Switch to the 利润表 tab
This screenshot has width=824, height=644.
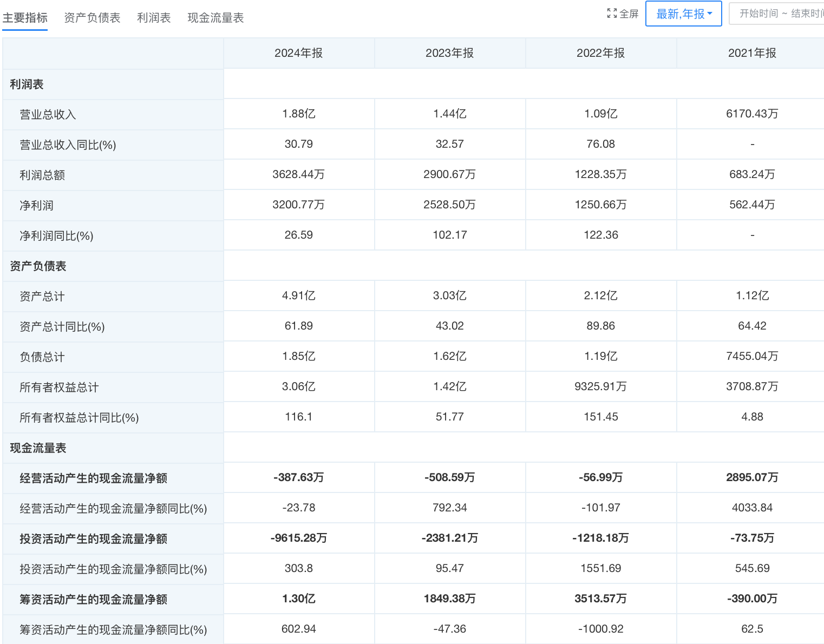(x=154, y=18)
